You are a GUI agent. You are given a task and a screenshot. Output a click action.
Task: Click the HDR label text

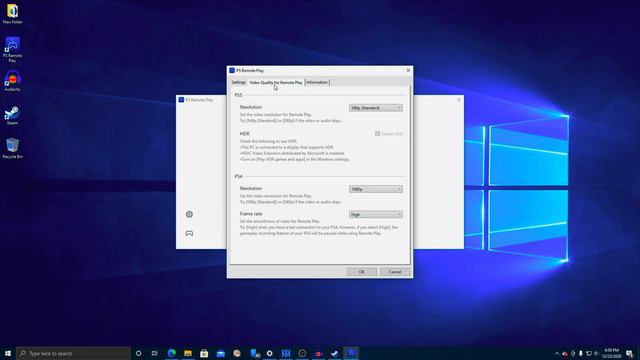point(244,133)
